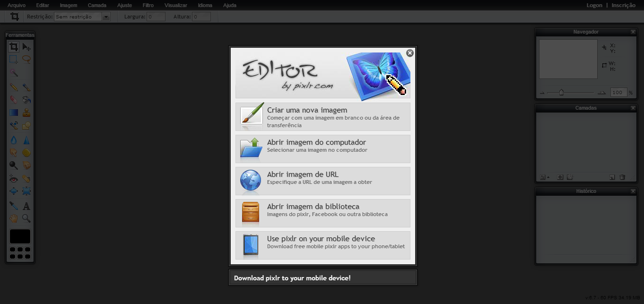Click the Navegador zoom slider handle
This screenshot has height=304, width=644.
click(x=561, y=92)
